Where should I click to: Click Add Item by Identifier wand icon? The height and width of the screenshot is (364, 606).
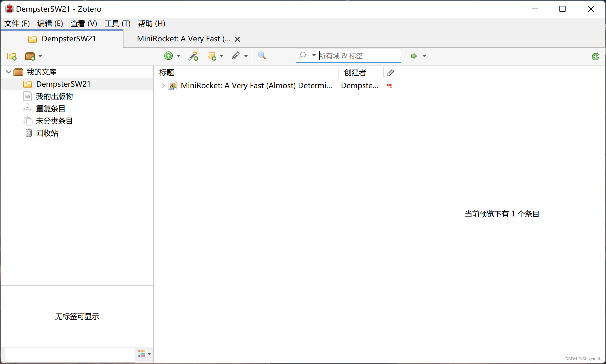[x=193, y=56]
